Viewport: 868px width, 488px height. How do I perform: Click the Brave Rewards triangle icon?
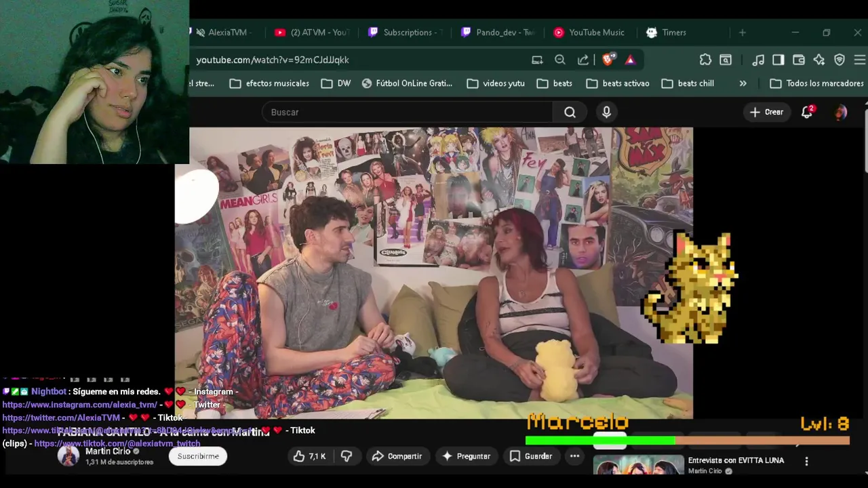click(630, 60)
